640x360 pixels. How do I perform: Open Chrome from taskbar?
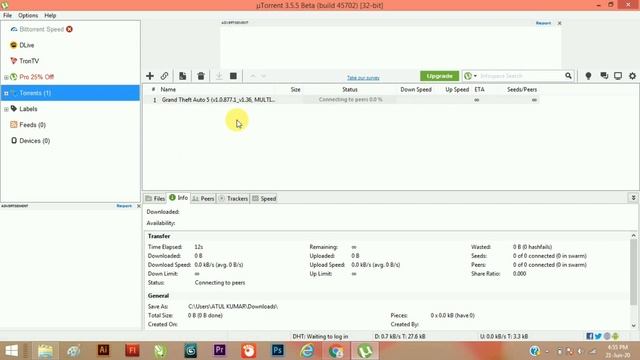(x=336, y=351)
